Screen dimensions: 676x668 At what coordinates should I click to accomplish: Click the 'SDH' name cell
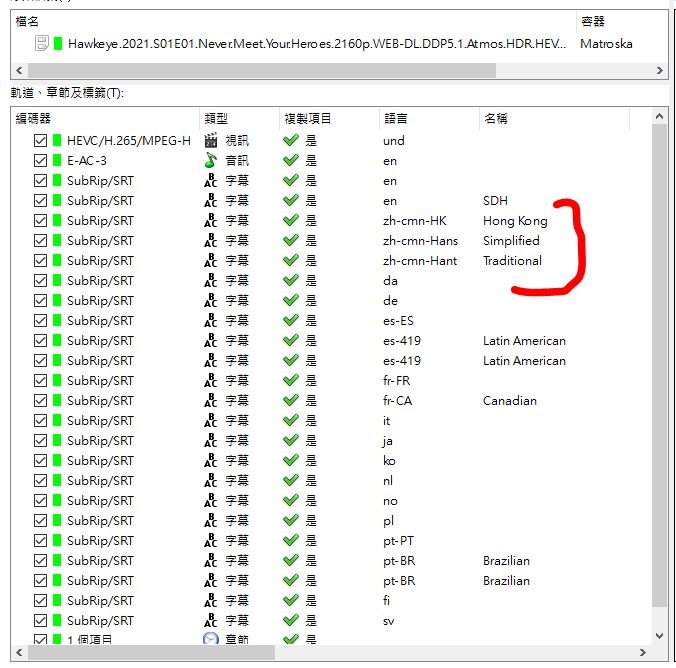coord(495,201)
